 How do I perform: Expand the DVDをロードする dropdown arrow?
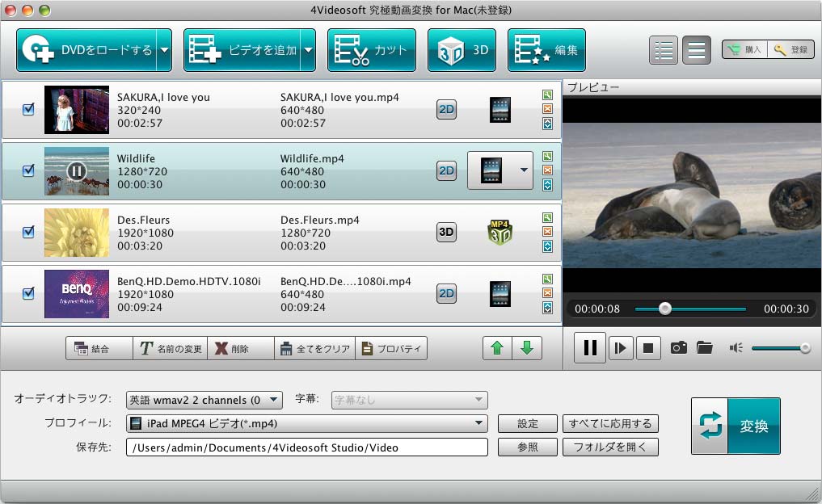pos(164,50)
